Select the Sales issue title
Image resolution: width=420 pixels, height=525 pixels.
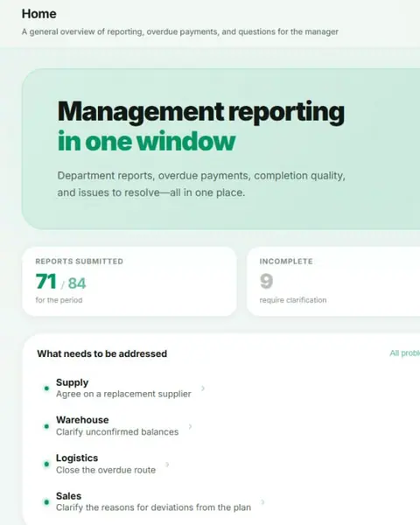click(68, 496)
